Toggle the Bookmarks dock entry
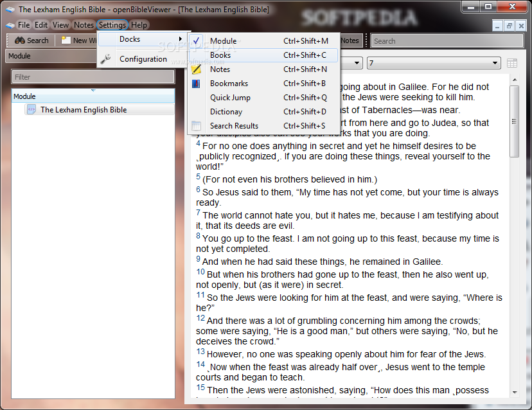Screen dimensions: 532x410 (263, 84)
